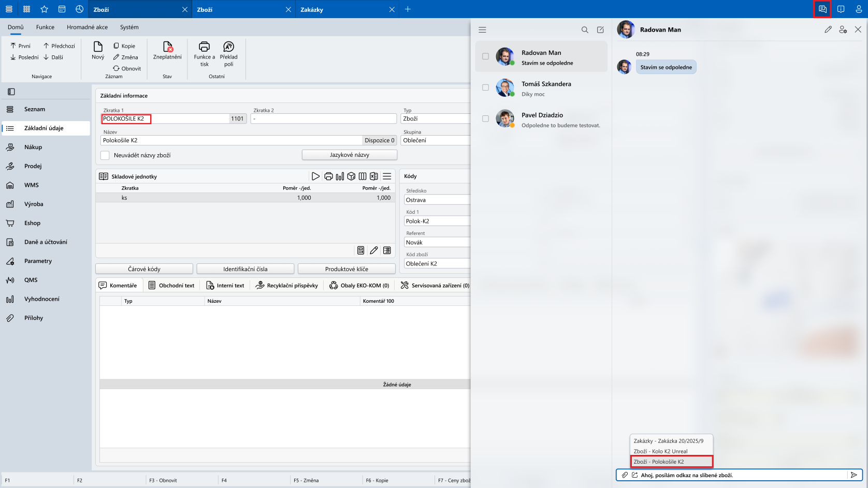The width and height of the screenshot is (868, 488).
Task: Click the columns icon in Skladové jednotky
Action: click(363, 176)
